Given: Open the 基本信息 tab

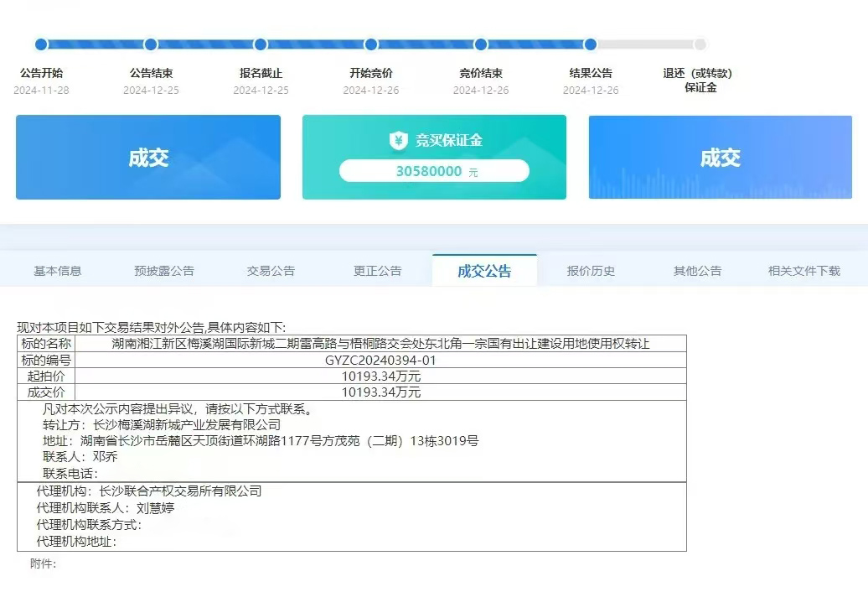Looking at the screenshot, I should tap(58, 271).
